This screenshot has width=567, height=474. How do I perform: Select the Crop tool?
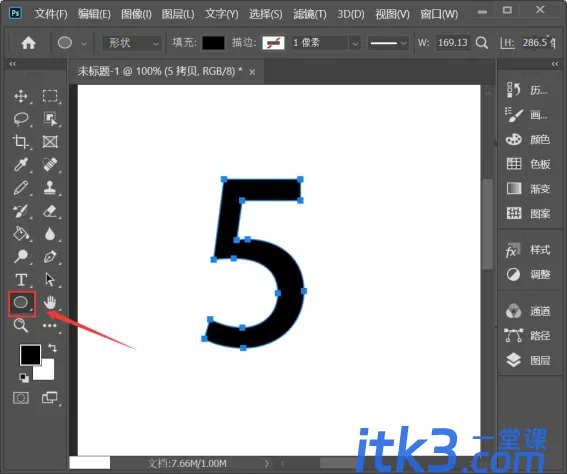coord(21,142)
